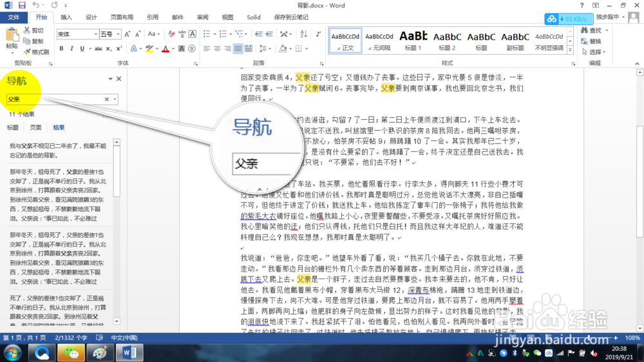Open the font size 五号 dropdown

point(118,34)
